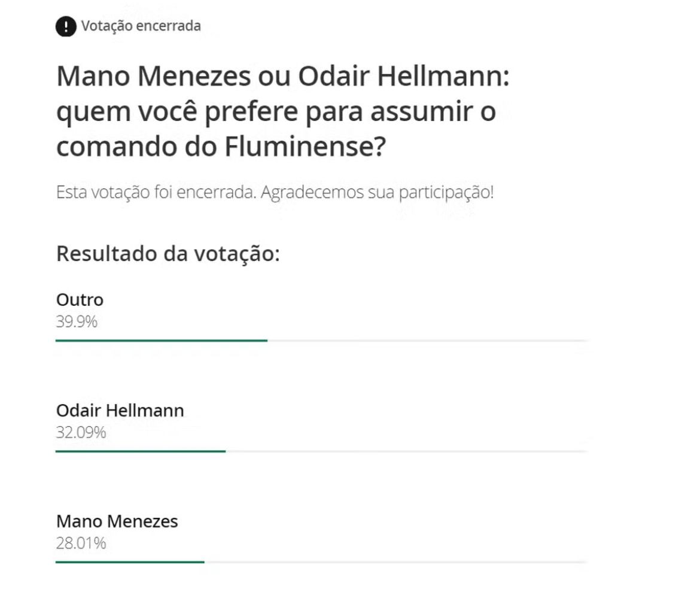Screen dimensions: 700x589
Task: Click the exclamation alert icon
Action: pos(66,26)
